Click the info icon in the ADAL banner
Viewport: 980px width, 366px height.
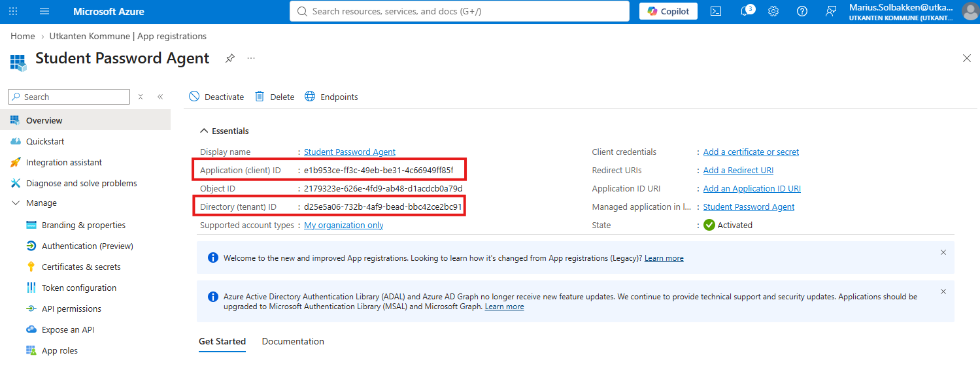(x=212, y=297)
